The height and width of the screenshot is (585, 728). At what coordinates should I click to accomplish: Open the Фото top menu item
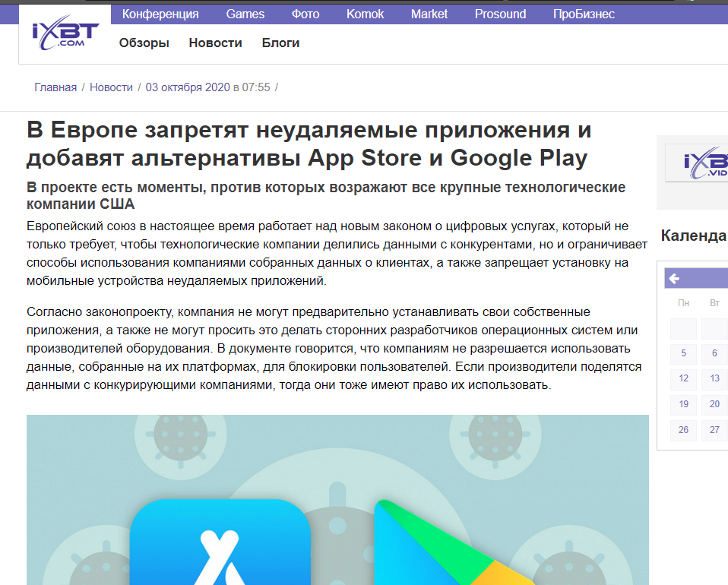(x=305, y=14)
